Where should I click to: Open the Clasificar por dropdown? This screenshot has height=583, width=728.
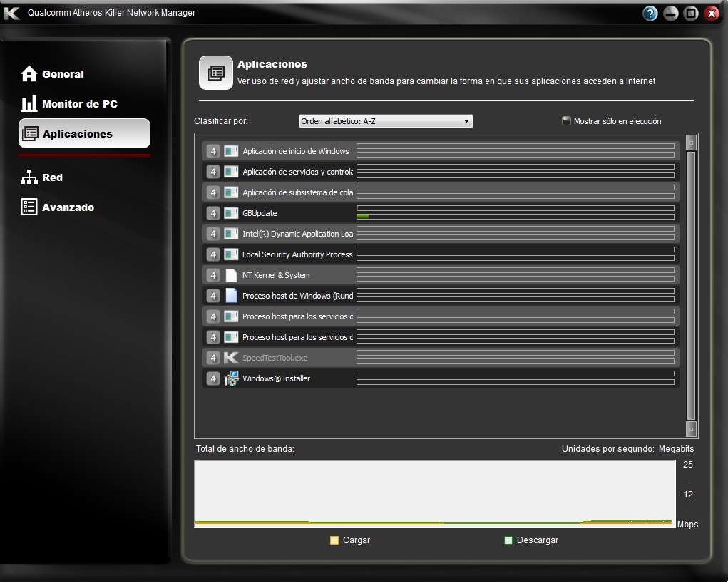point(385,121)
